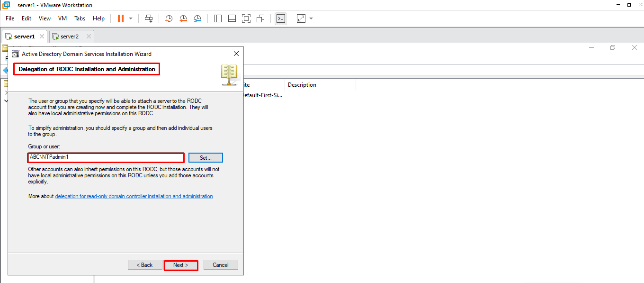Close the server1 tab

coord(42,37)
